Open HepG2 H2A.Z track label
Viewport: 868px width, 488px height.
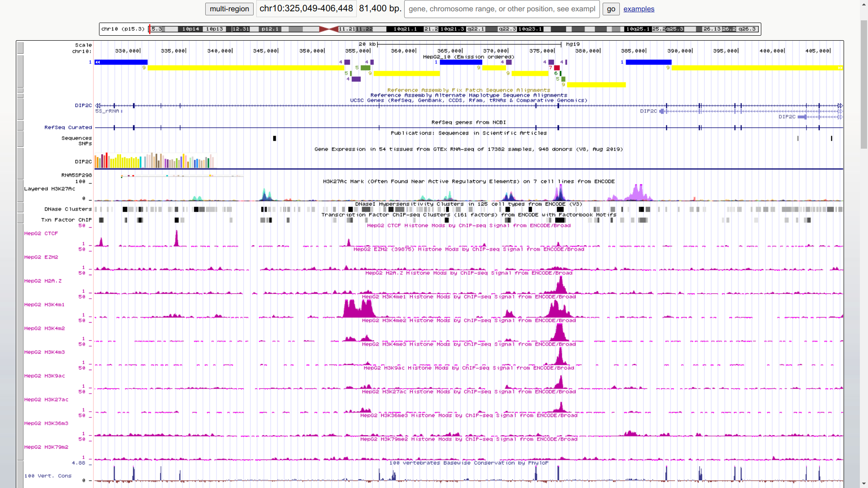(x=43, y=281)
